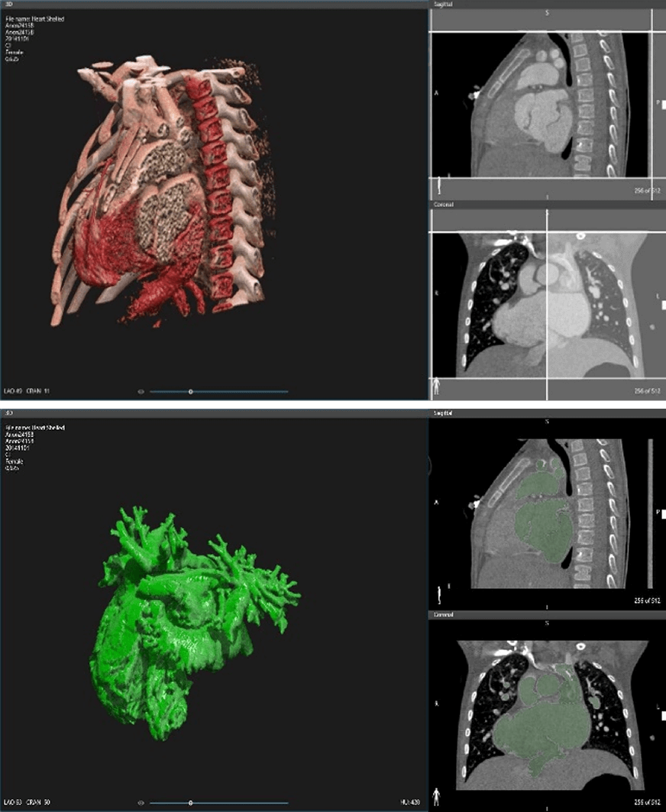Click white marker beside P in bottom Sagittal view
Screen dimensions: 666x812
coord(661,513)
